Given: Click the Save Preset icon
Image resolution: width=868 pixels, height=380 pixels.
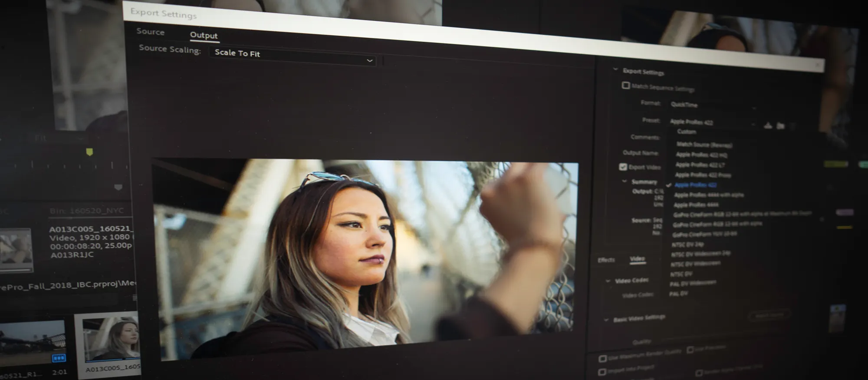Looking at the screenshot, I should tap(768, 126).
